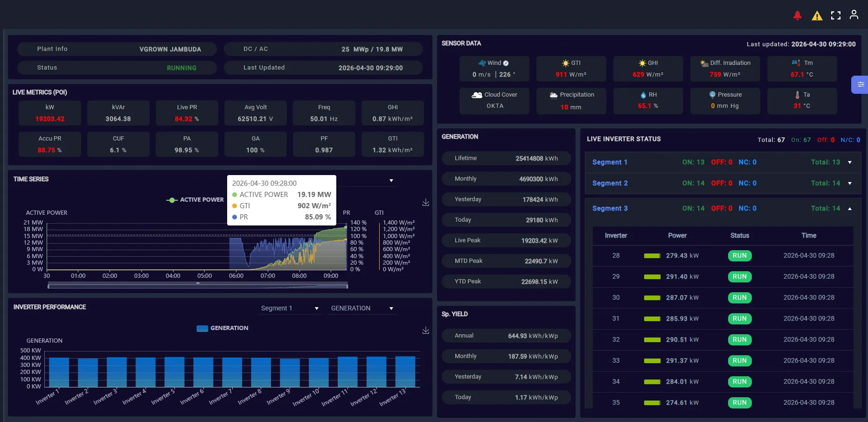Viewport: 868px width, 422px height.
Task: Click the yellow warning triangle icon
Action: (x=817, y=16)
